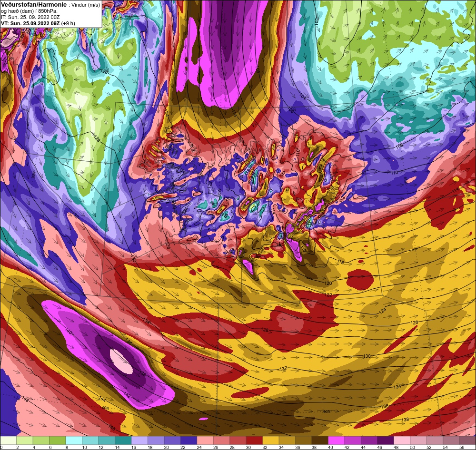The image size is (476, 450).
Task: Click the 0–2 m/s pale legend swatch
Action: click(x=8, y=440)
